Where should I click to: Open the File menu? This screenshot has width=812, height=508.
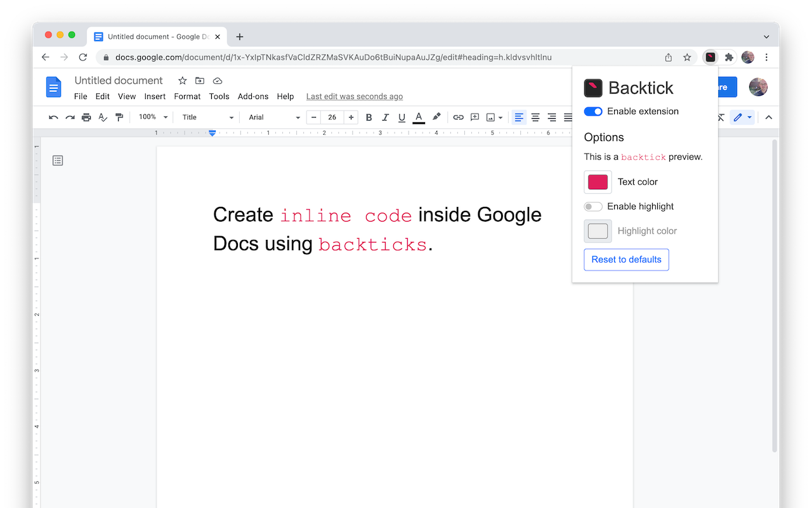tap(81, 97)
